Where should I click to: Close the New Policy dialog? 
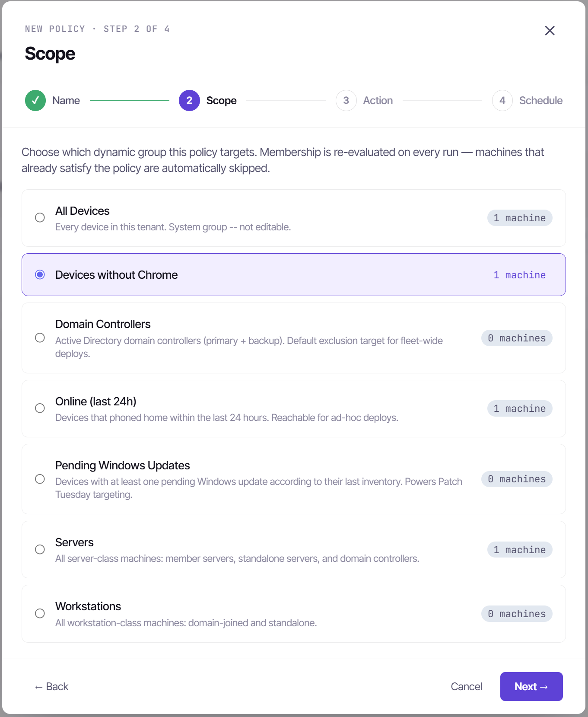click(x=550, y=31)
